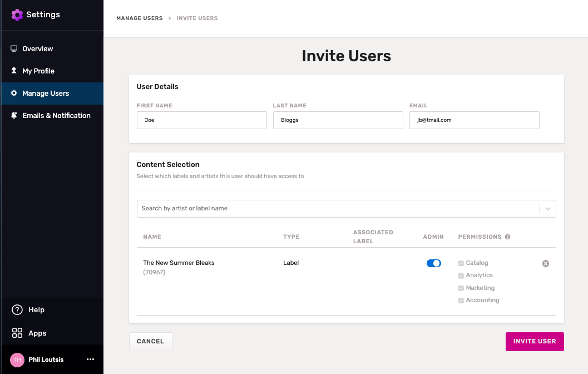Click the Cancel button
Screen dimensions: 588x374
click(150, 341)
